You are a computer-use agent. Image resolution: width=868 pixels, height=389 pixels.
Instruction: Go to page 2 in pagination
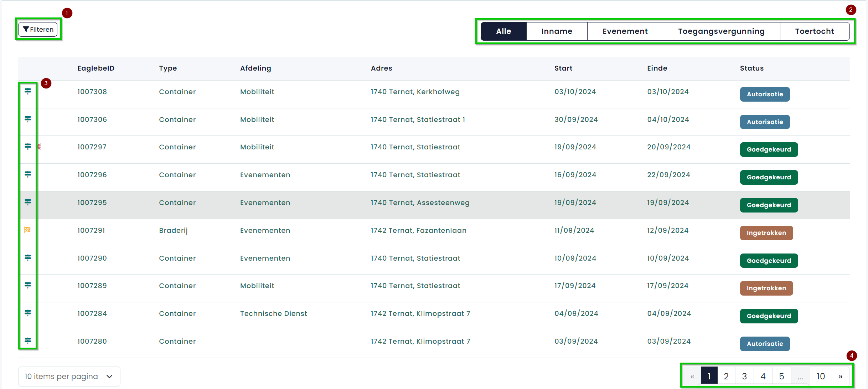(x=726, y=377)
